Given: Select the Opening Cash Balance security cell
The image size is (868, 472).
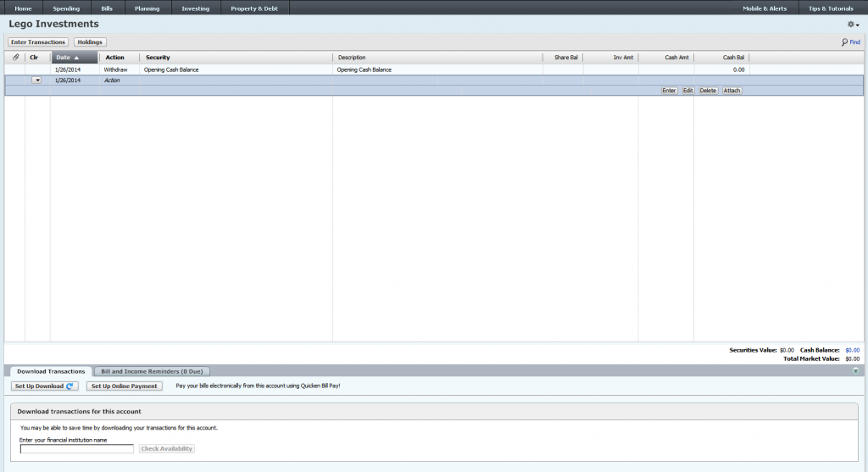Looking at the screenshot, I should point(171,69).
